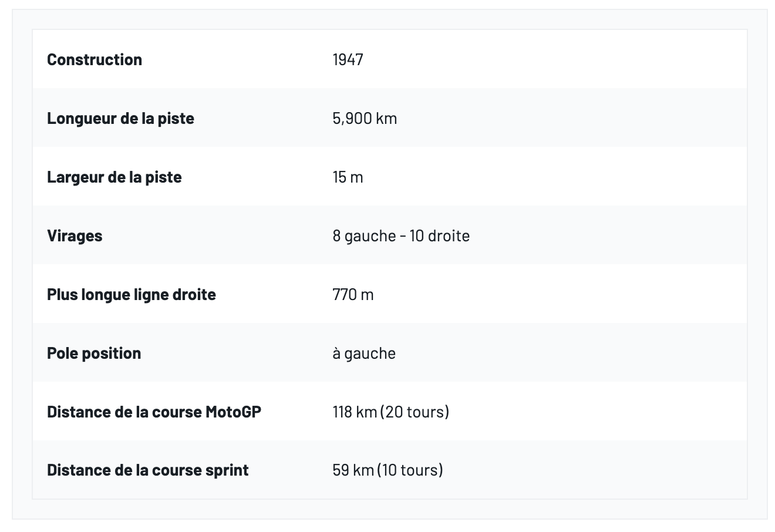Select the "Longueur de la piste" label
Screen dimensions: 775x532
click(x=120, y=119)
